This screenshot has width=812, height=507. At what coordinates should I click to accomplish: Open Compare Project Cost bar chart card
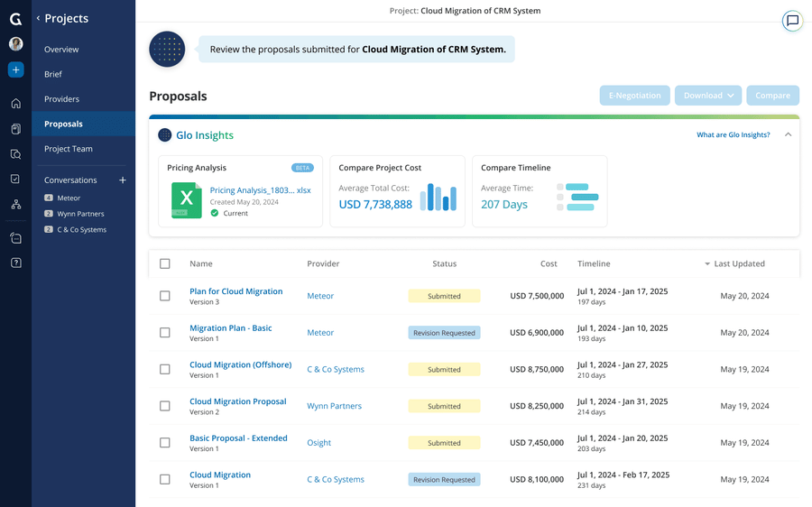[x=397, y=191]
